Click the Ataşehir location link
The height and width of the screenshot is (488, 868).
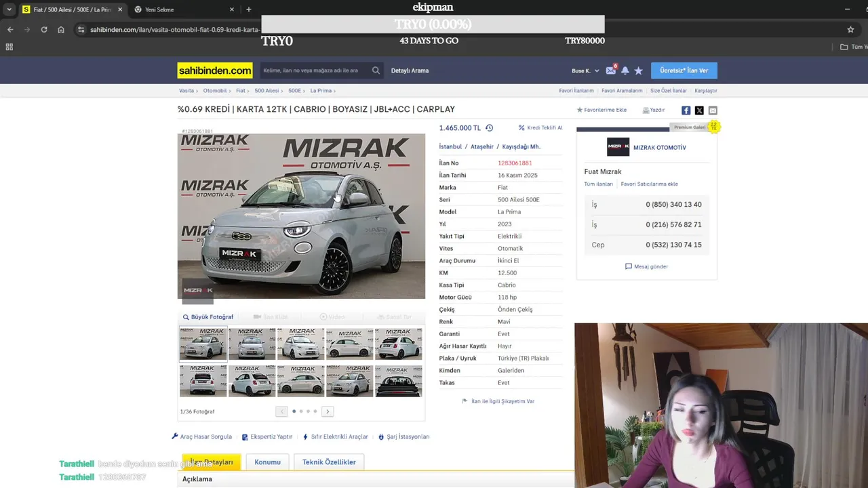click(x=482, y=147)
